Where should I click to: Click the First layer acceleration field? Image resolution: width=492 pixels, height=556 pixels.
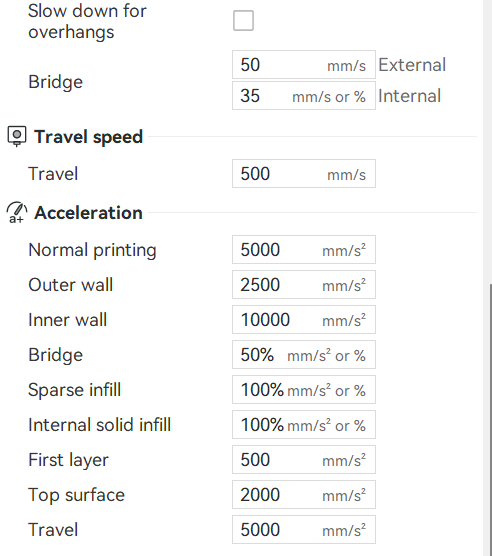click(x=304, y=460)
